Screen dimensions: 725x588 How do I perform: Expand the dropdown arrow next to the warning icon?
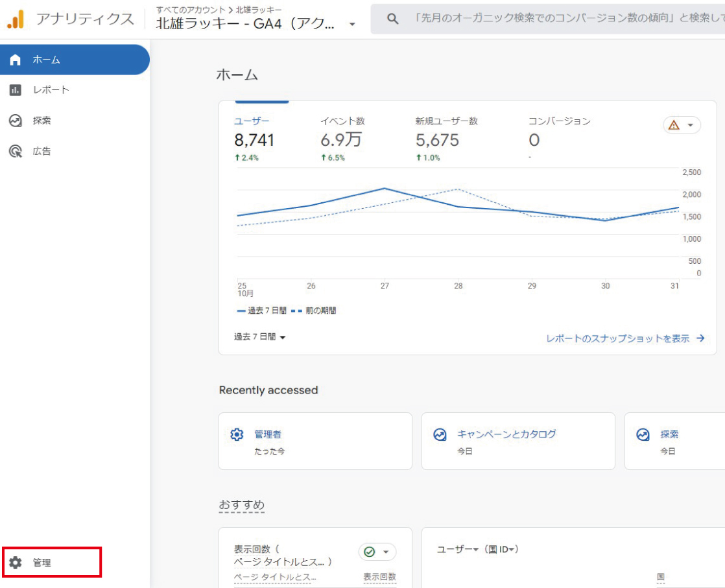tap(691, 125)
